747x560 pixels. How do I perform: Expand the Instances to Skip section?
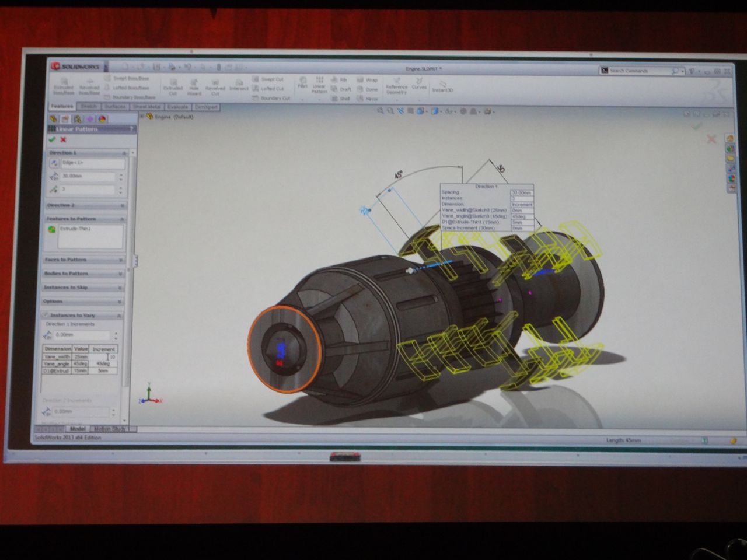point(85,287)
